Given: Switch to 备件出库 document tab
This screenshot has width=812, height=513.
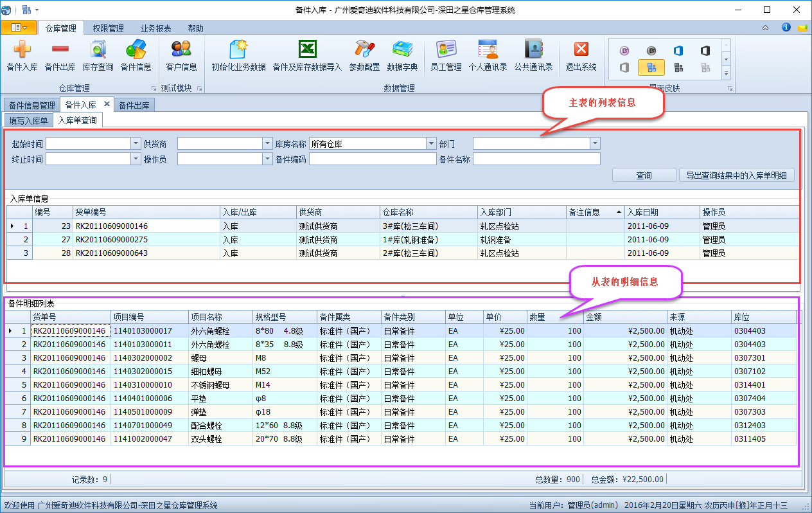Looking at the screenshot, I should coord(134,105).
